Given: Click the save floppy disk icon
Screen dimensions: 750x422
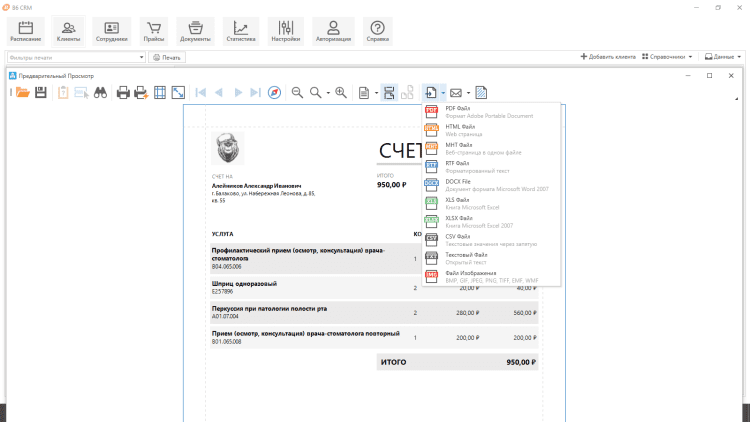Looking at the screenshot, I should (41, 92).
